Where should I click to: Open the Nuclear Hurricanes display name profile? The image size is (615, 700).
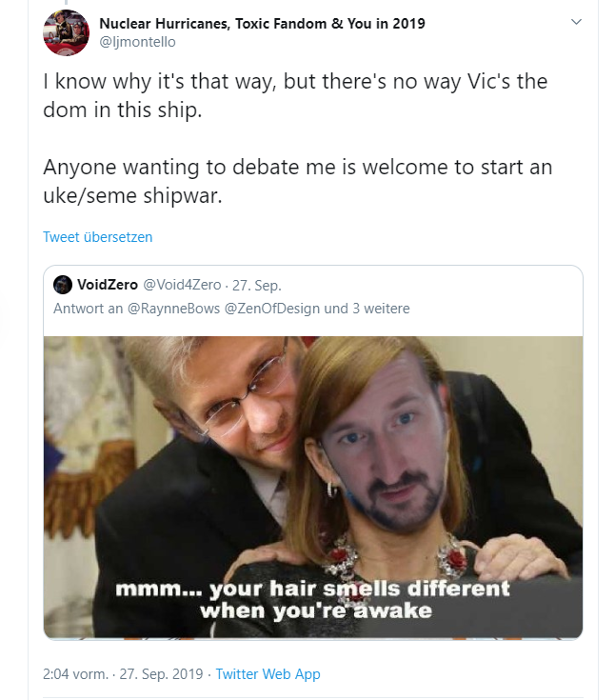click(x=262, y=23)
